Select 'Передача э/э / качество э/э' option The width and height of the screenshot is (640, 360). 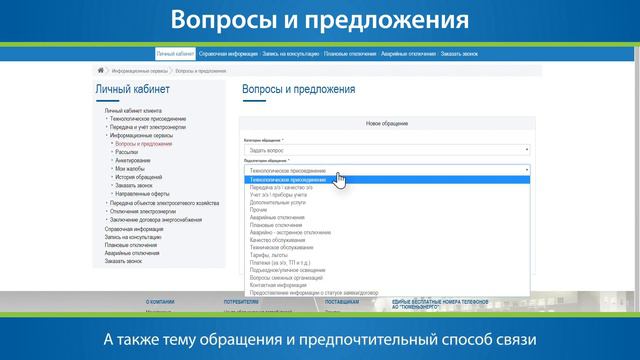pyautogui.click(x=387, y=187)
